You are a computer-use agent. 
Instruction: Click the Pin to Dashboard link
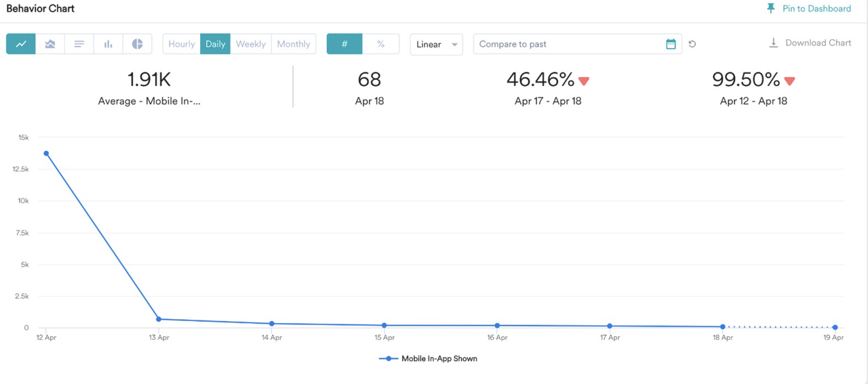(x=816, y=8)
